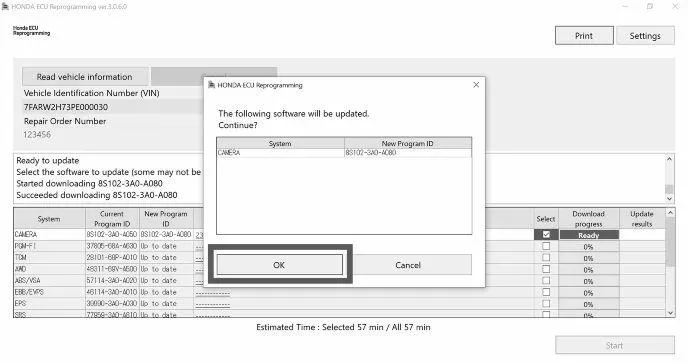Click the Estimated Time status text
Viewport: 688px width, 363px height.
[x=343, y=327]
